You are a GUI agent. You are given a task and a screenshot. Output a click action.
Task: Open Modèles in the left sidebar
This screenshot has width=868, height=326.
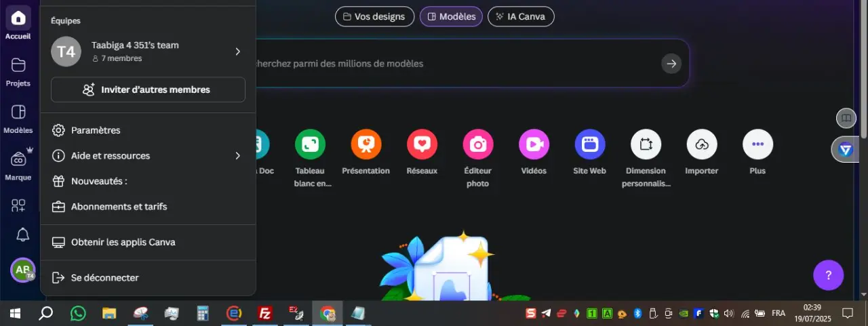[18, 118]
